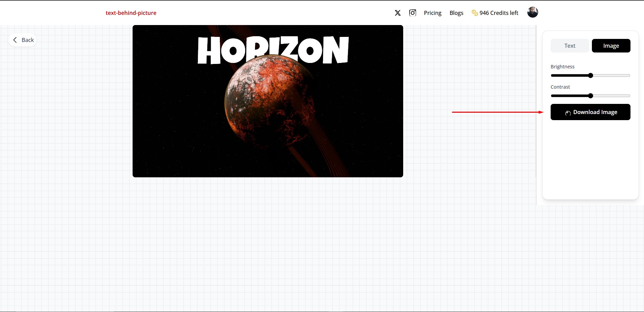Click the gold coins credits icon
This screenshot has width=644, height=312.
[x=475, y=13]
